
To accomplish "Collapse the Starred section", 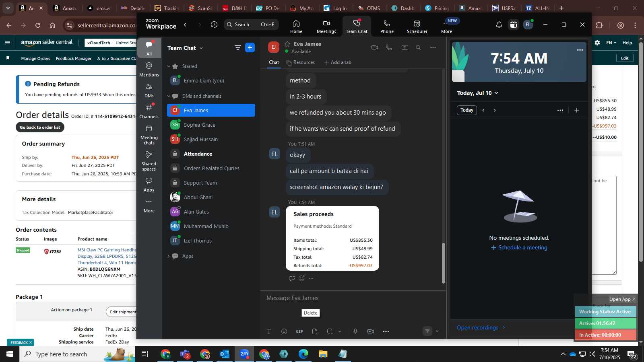I will (x=169, y=66).
